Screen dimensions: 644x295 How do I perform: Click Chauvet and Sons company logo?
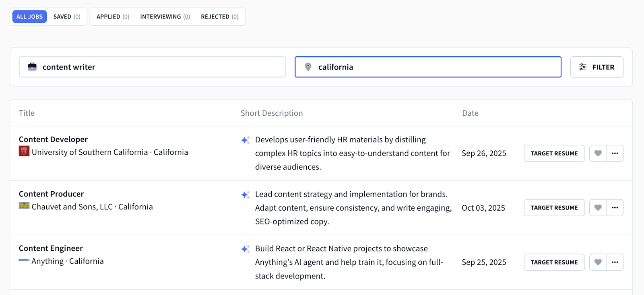pyautogui.click(x=24, y=206)
